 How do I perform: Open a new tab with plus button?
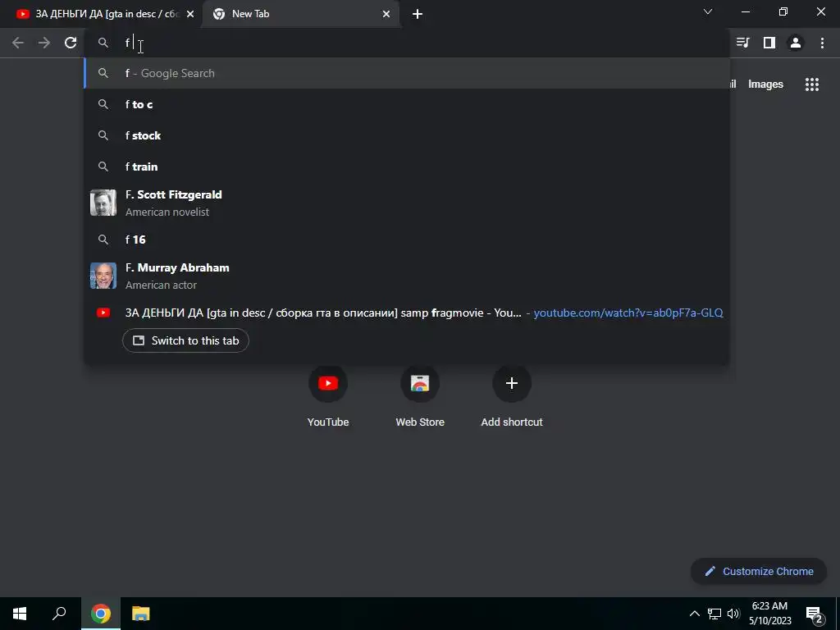(418, 14)
